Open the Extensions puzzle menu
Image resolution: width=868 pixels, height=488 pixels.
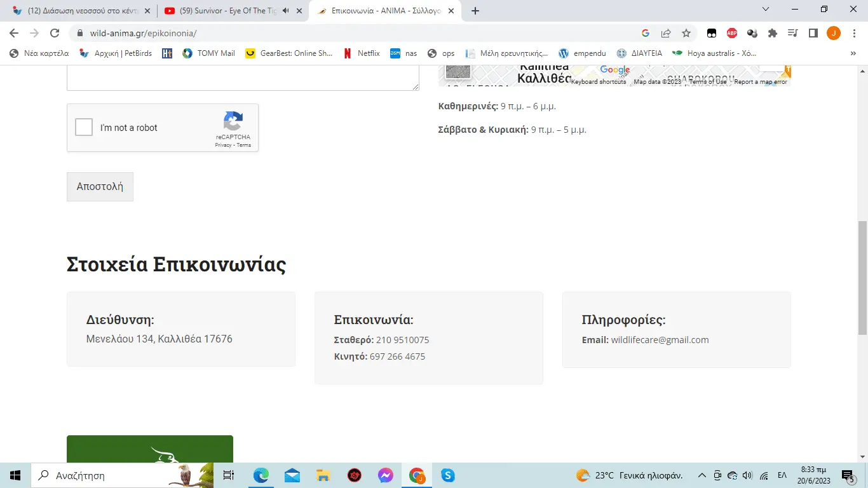(773, 33)
